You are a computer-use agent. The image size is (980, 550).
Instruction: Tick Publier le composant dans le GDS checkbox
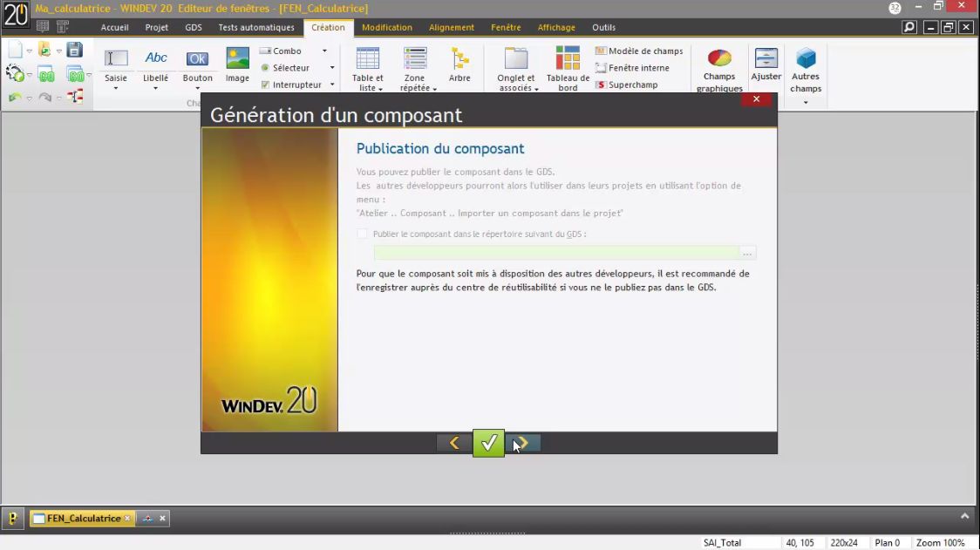click(362, 234)
